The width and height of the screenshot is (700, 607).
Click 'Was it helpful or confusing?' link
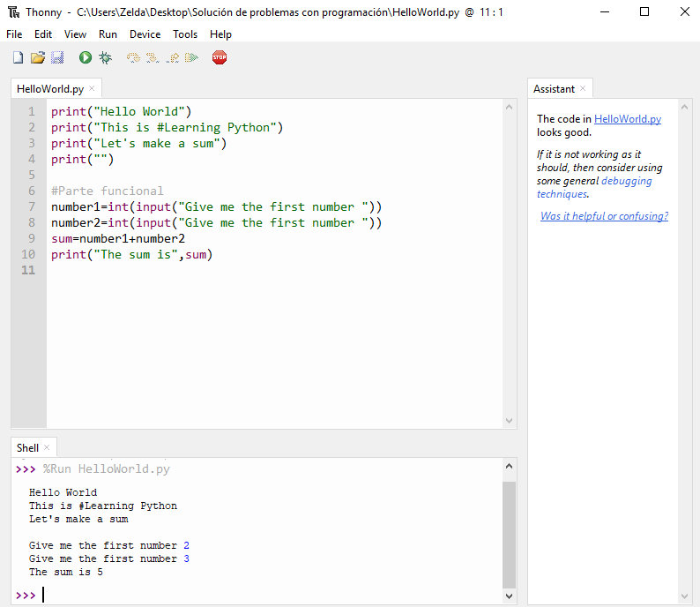(604, 216)
